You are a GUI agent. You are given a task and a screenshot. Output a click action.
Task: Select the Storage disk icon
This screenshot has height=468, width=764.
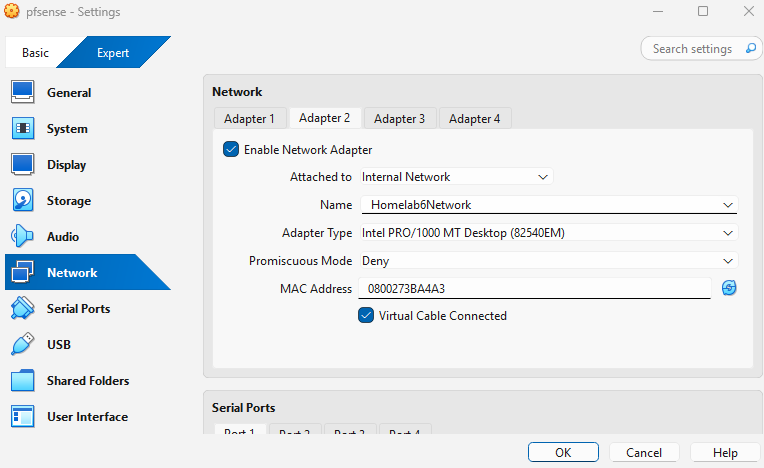[x=22, y=200]
